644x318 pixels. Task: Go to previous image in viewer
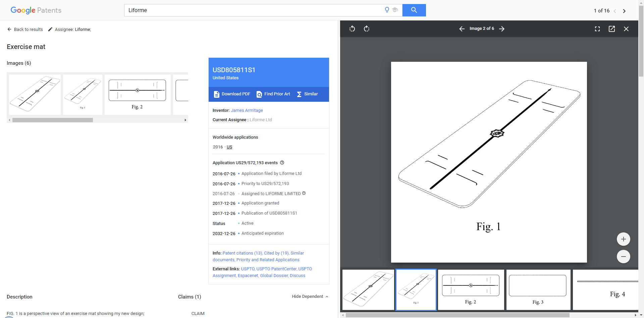(462, 29)
